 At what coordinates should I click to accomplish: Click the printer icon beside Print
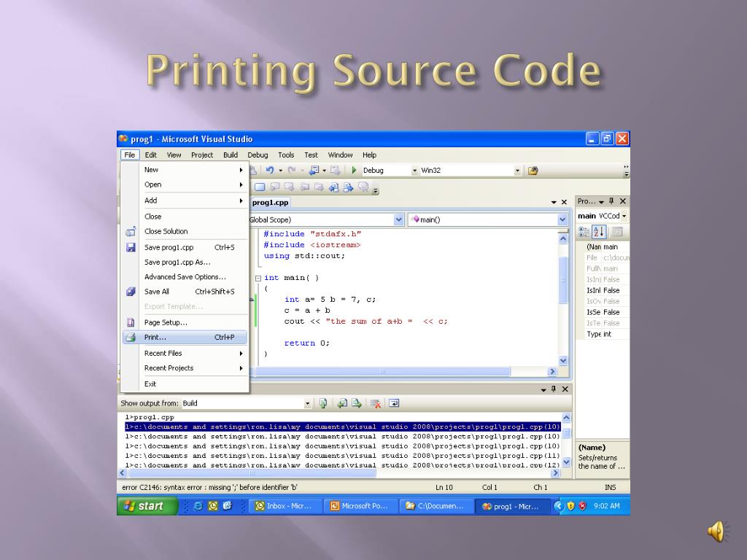(131, 338)
